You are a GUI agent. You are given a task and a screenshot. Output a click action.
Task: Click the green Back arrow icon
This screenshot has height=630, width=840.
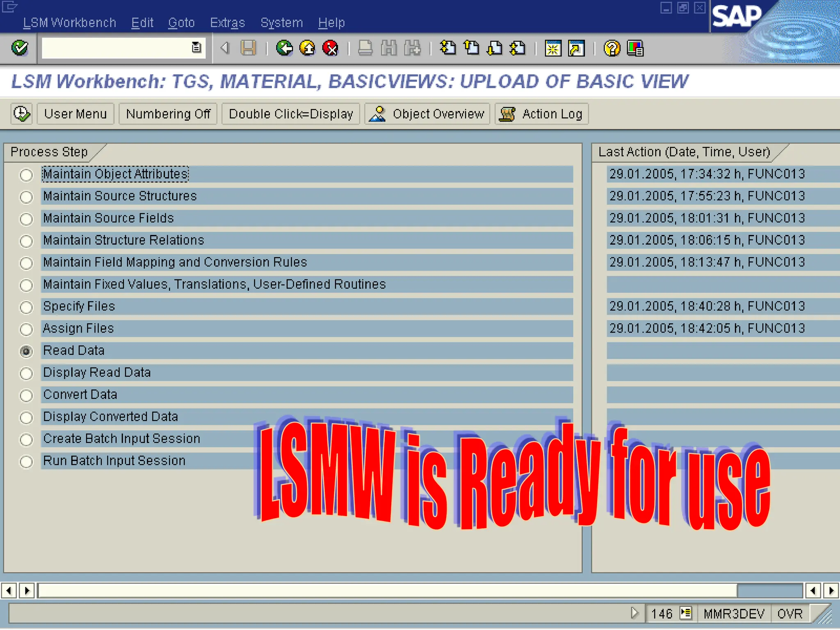pyautogui.click(x=284, y=48)
